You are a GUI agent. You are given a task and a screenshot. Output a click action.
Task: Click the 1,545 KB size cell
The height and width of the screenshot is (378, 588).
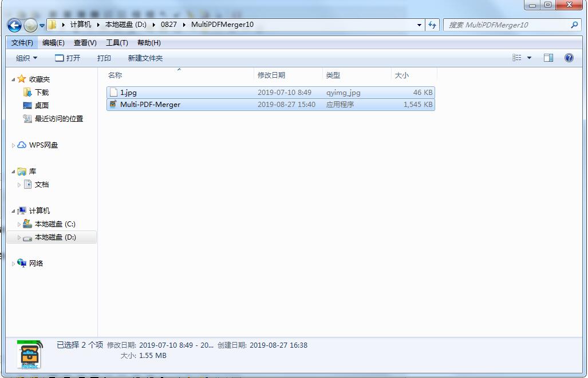click(418, 105)
